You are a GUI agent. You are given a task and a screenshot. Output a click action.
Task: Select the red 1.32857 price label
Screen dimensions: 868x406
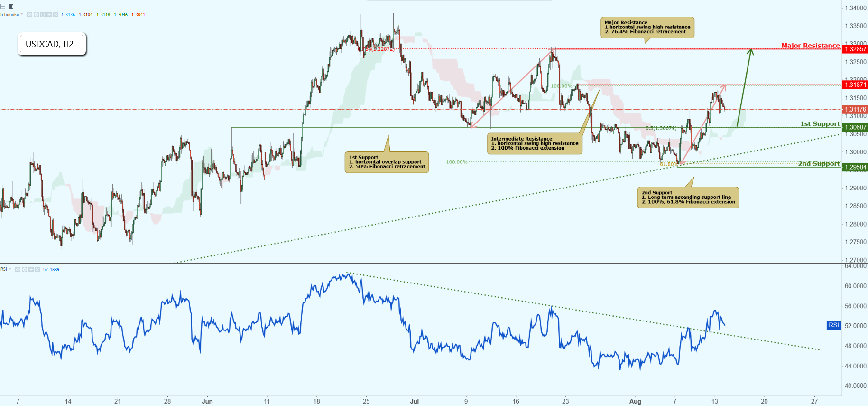pos(855,49)
